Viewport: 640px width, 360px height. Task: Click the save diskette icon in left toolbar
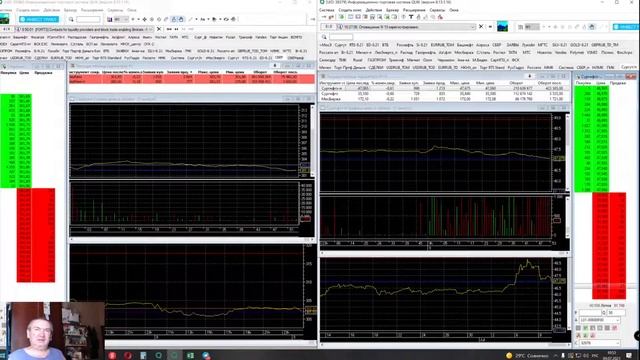click(109, 19)
